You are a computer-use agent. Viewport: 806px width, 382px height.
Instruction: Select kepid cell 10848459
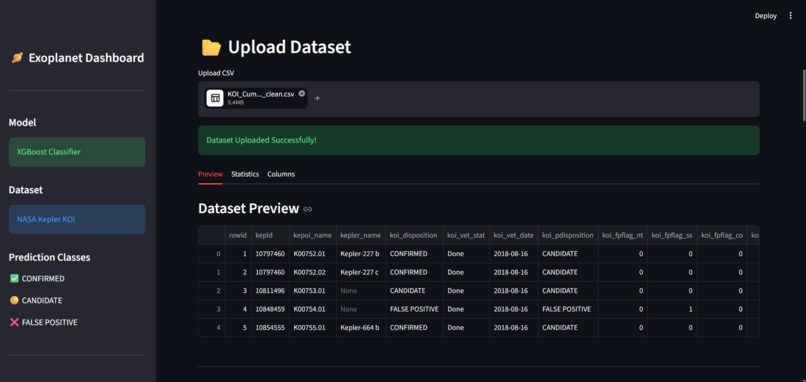click(270, 309)
